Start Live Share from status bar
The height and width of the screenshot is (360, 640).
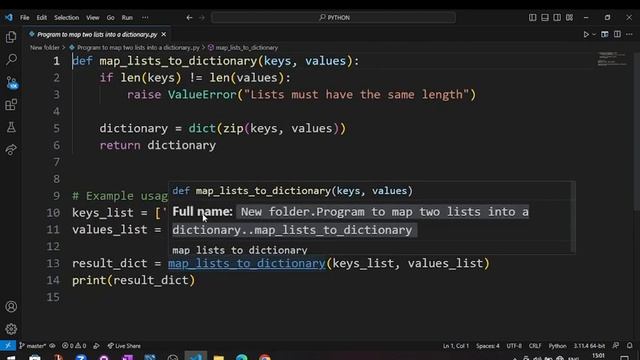pyautogui.click(x=124, y=346)
